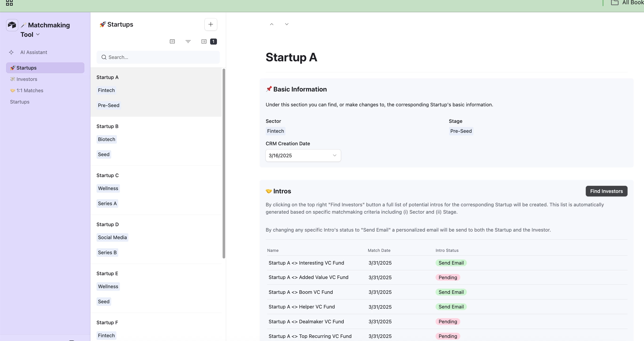Click the Find Investors button

(607, 191)
